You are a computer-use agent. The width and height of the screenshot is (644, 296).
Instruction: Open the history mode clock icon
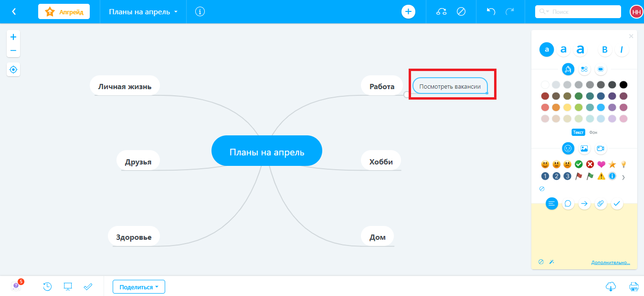tap(47, 286)
